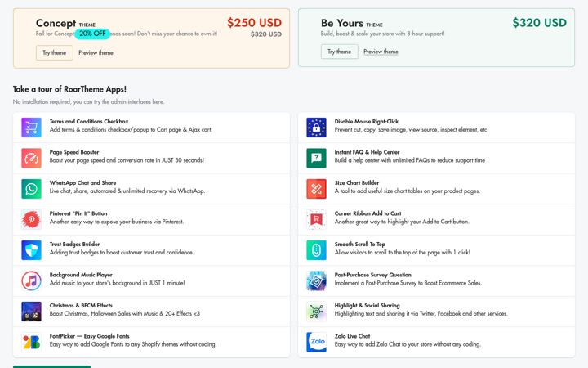The height and width of the screenshot is (368, 588).
Task: Click "Build a help center with unlimited FAQs" description
Action: [410, 160]
